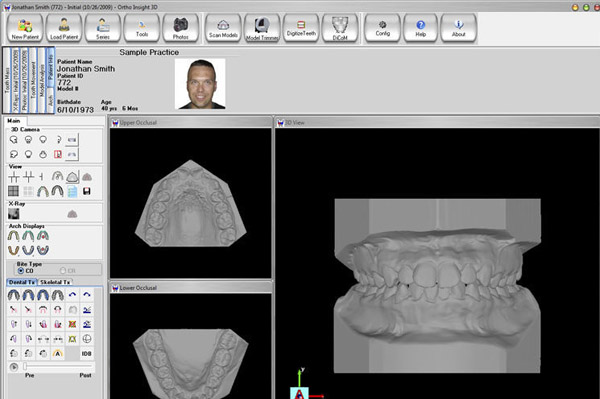Click the first lower arch display icon
Viewport: 600px width, 399px height.
coord(14,250)
